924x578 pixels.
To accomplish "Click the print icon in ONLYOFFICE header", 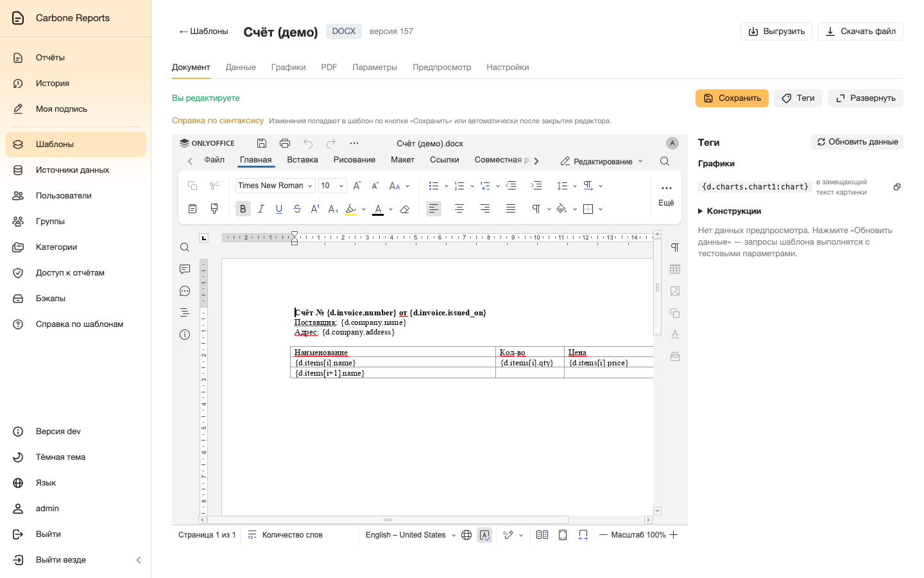I will 285,143.
